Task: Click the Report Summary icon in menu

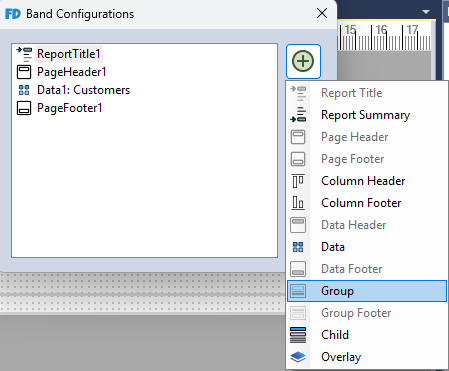Action: (298, 115)
